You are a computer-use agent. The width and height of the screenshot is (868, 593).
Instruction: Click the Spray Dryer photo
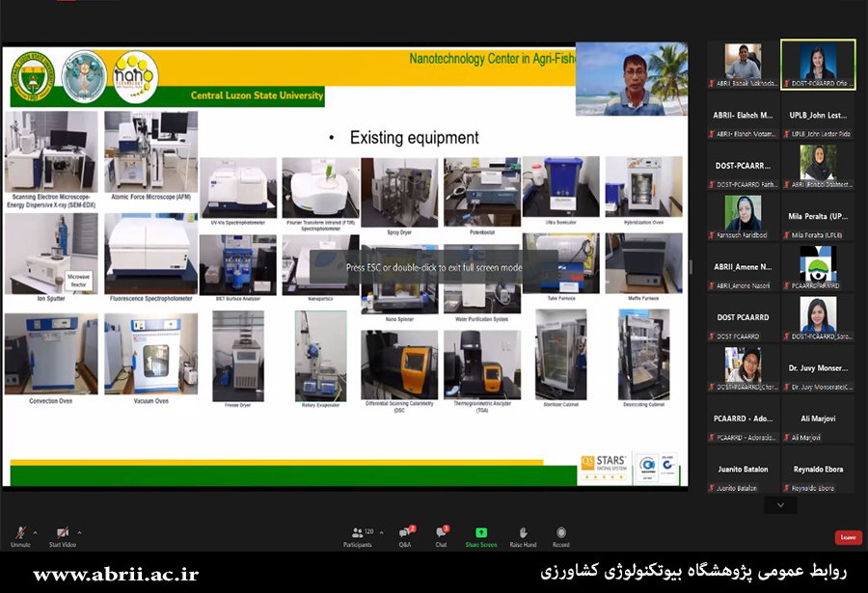click(399, 193)
